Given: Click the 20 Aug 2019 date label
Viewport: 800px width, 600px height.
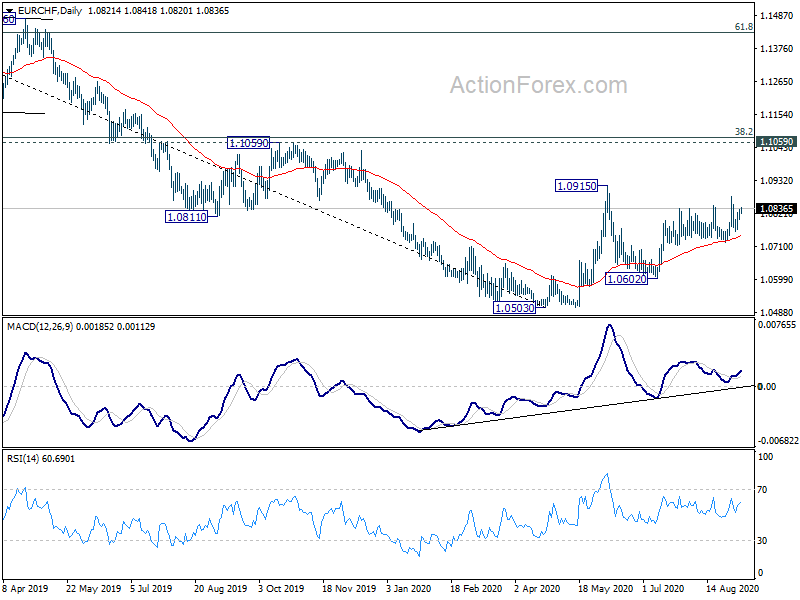Looking at the screenshot, I should 220,588.
